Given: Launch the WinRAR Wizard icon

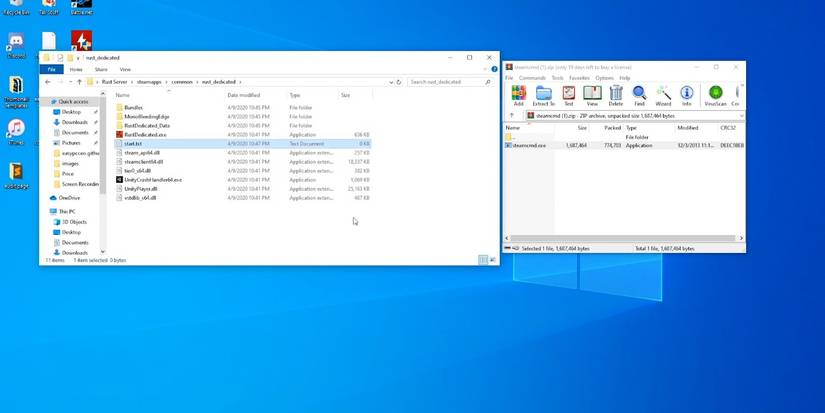Looking at the screenshot, I should pyautogui.click(x=663, y=96).
